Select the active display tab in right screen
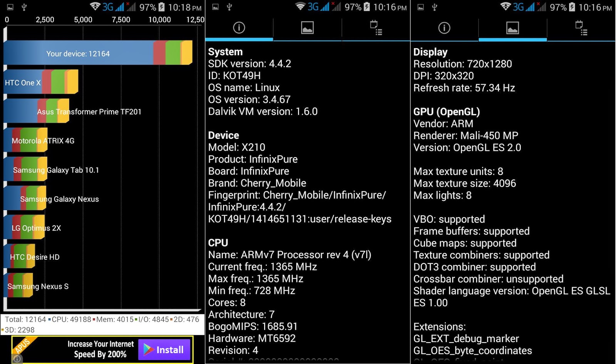This screenshot has width=616, height=364. coord(512,28)
